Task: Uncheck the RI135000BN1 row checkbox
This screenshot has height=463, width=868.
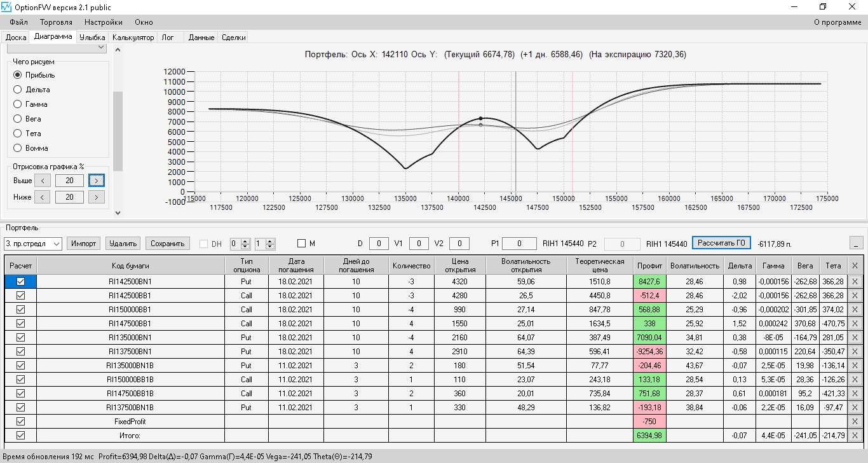Action: [x=20, y=338]
